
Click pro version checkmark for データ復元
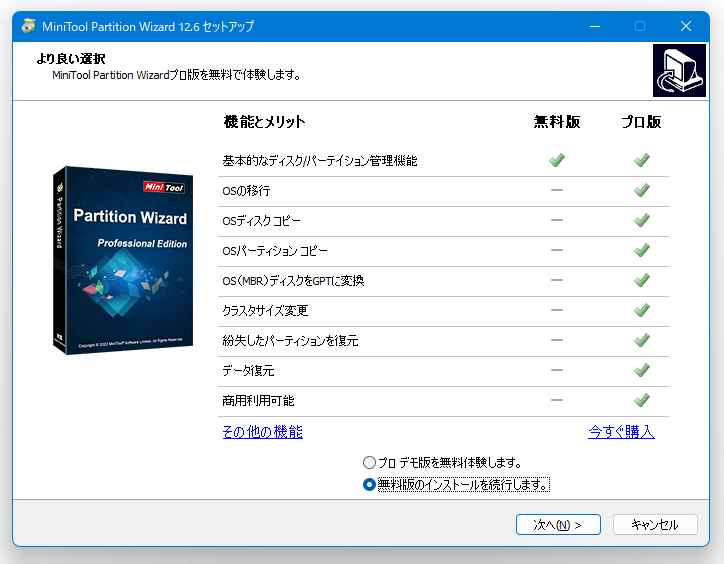point(642,370)
